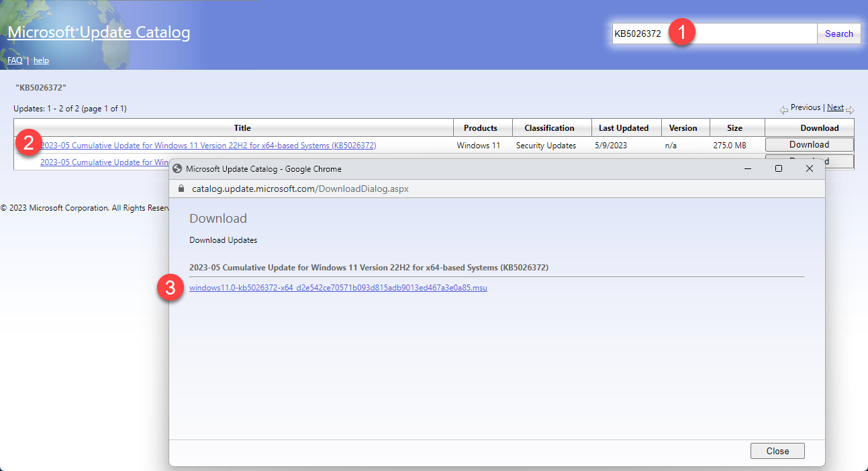
Task: Click Download button for the 275.0 MB update
Action: click(809, 145)
